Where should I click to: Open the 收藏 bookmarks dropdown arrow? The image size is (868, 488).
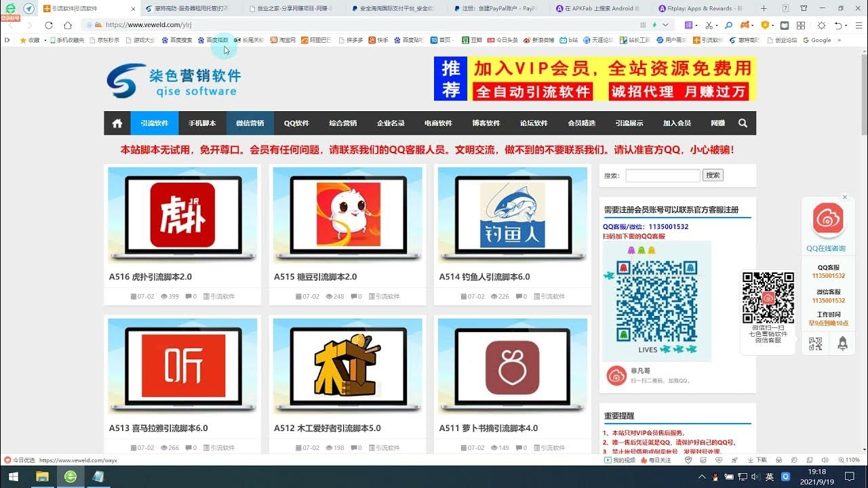tap(46, 40)
